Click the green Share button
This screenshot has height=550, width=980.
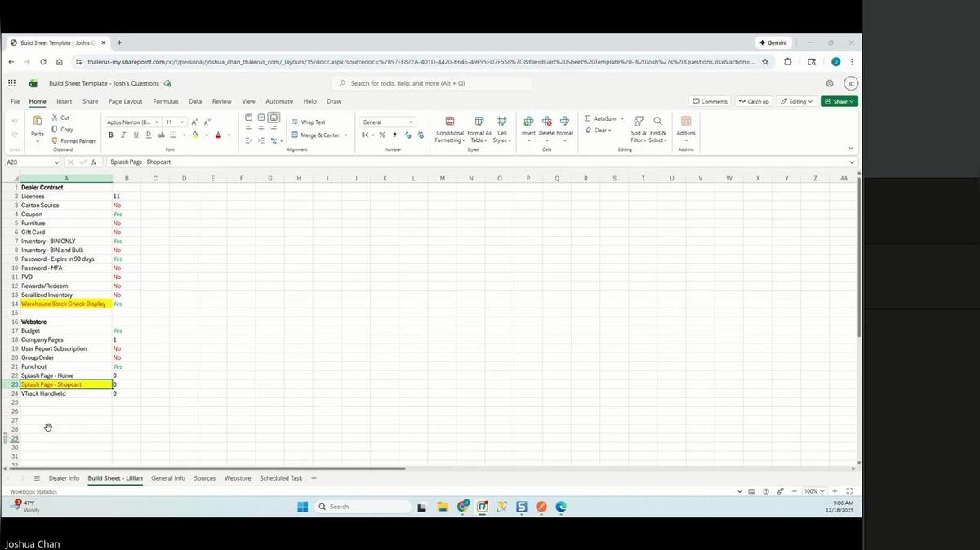point(840,101)
